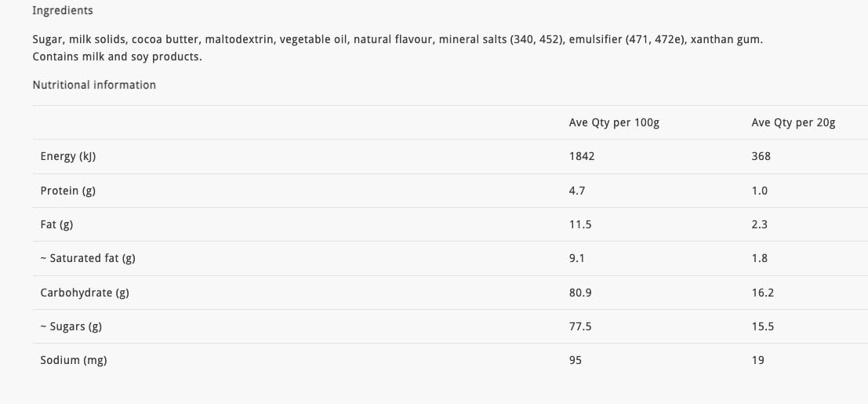
Task: Click the 80.9 carbohydrate value
Action: (x=580, y=293)
